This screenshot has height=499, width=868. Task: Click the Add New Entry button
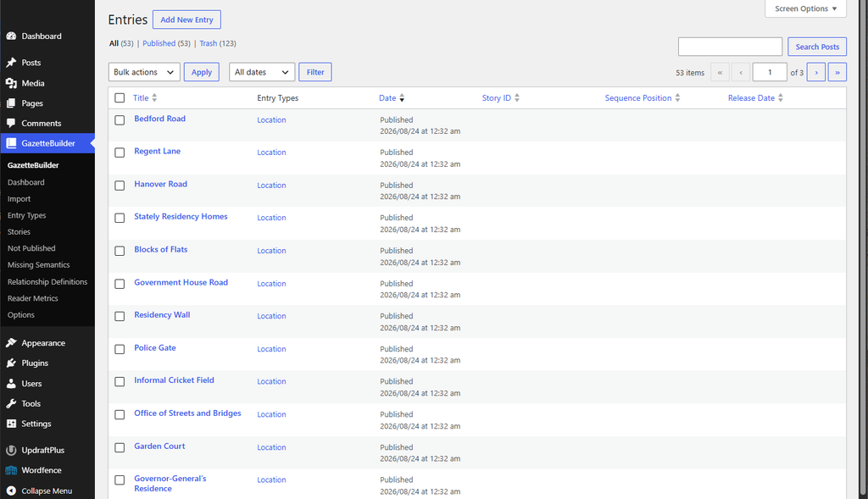click(x=186, y=19)
